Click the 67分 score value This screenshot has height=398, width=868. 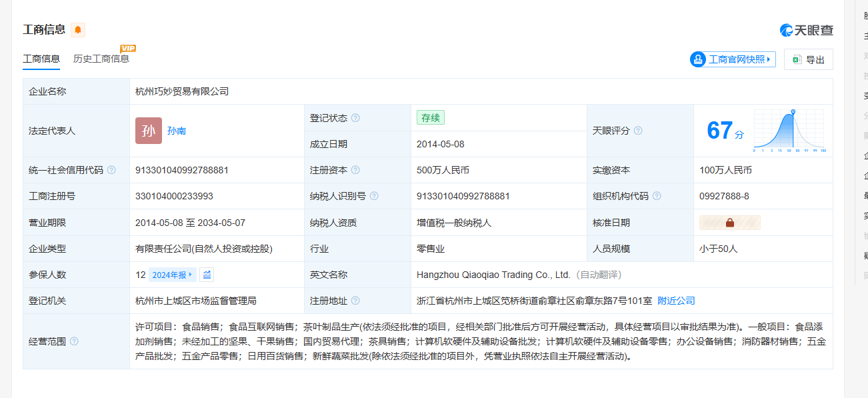[725, 130]
